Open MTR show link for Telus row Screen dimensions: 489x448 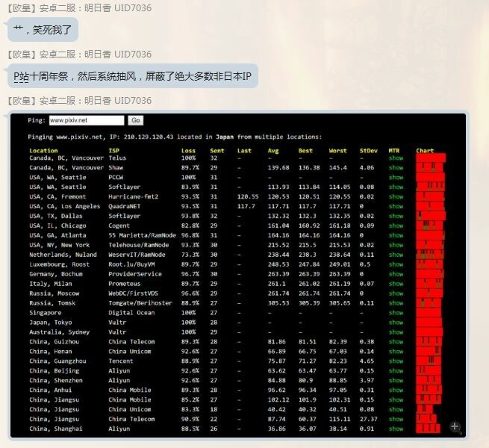pyautogui.click(x=396, y=158)
